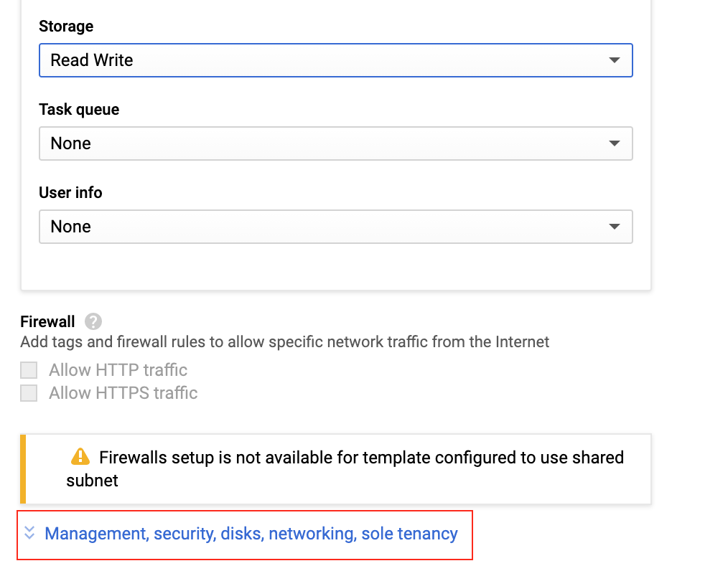Expand Management, security, disks, networking, sole tenancy
Screen dimensions: 728x571
coord(251,534)
